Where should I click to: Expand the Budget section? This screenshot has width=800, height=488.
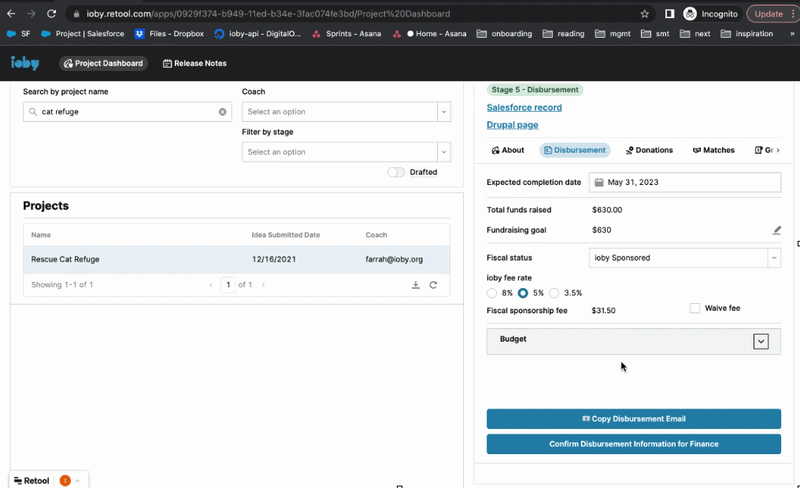(761, 341)
